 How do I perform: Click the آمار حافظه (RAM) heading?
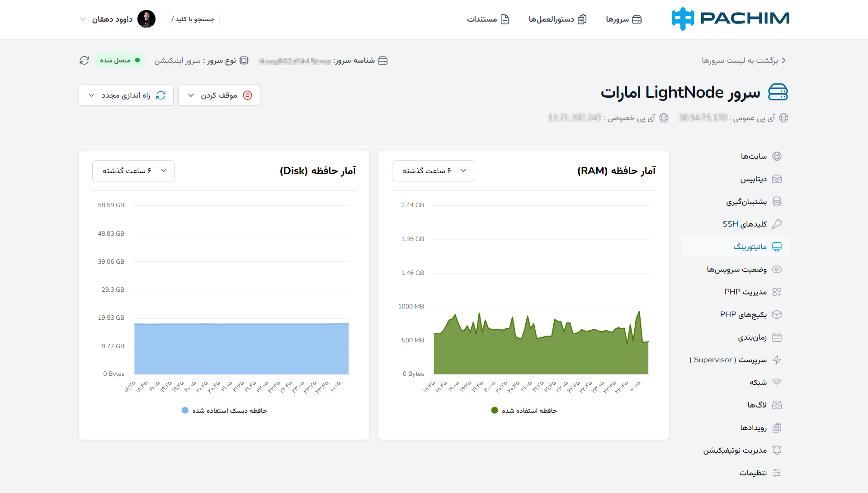616,171
